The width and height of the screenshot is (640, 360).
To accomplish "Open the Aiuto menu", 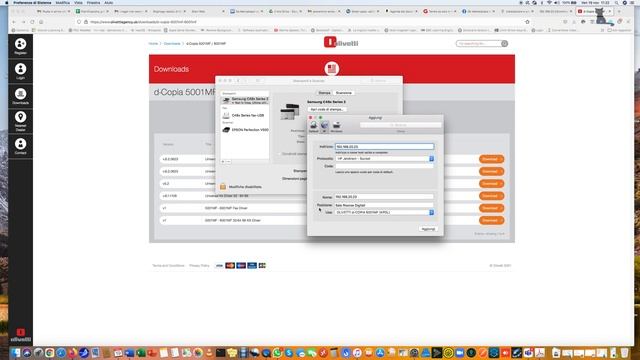I will click(x=109, y=2).
